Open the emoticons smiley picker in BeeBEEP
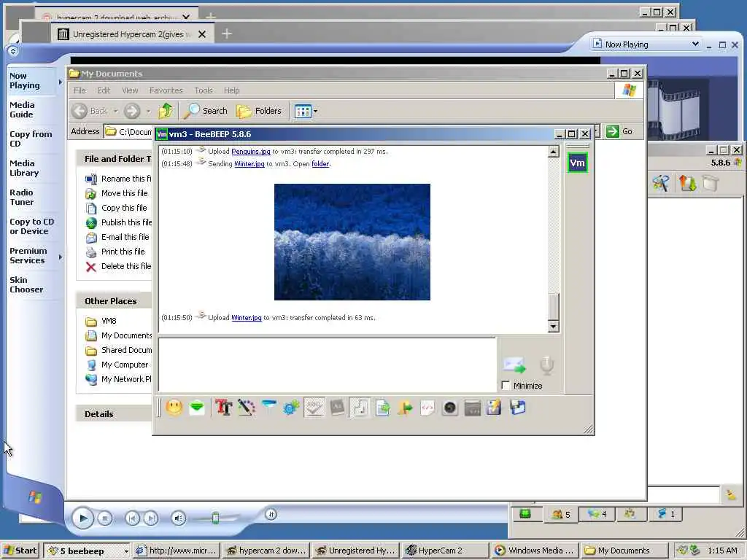Viewport: 747px width, 560px height. (x=174, y=408)
